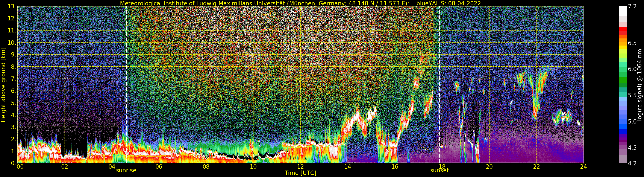Click the '5.' height tick label
The height and width of the screenshot is (177, 644).
point(14,103)
